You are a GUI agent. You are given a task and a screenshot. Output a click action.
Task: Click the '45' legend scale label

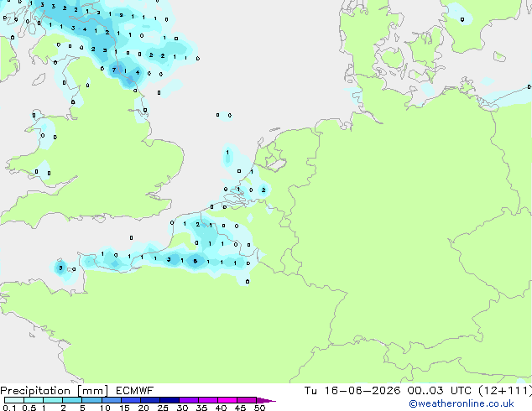coord(240,408)
